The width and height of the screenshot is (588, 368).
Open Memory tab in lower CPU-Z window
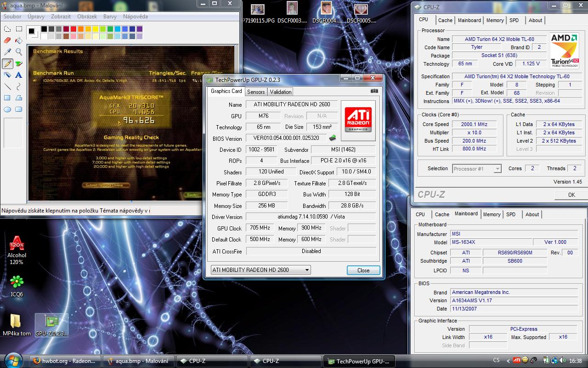click(492, 214)
